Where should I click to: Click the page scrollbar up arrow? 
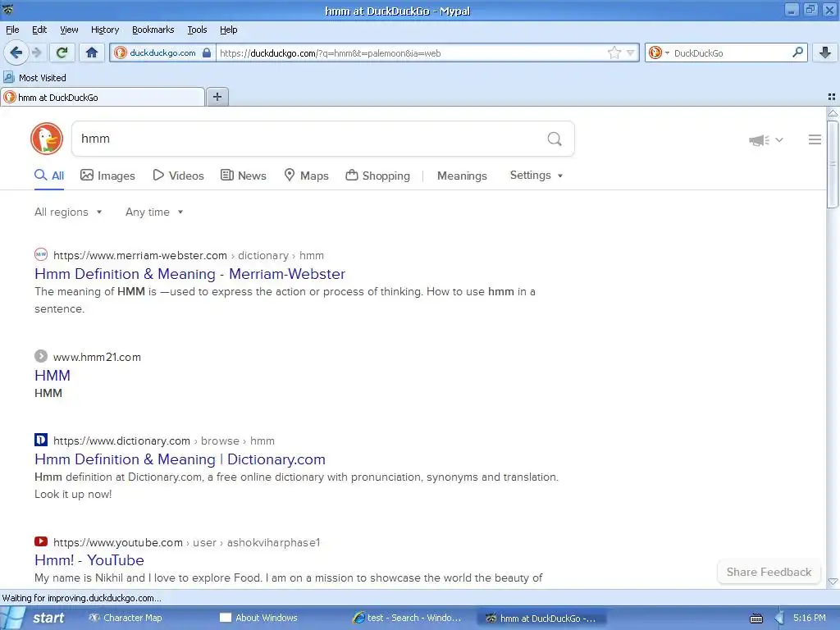click(x=832, y=113)
